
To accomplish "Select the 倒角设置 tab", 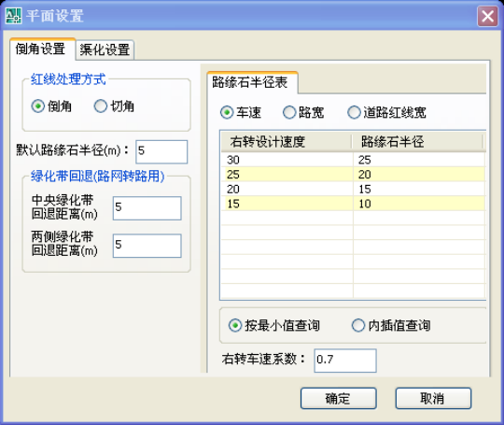I will (41, 50).
